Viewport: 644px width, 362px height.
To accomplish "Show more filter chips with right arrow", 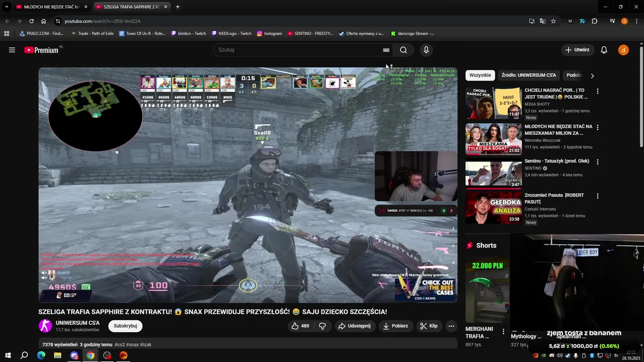I will tap(592, 75).
